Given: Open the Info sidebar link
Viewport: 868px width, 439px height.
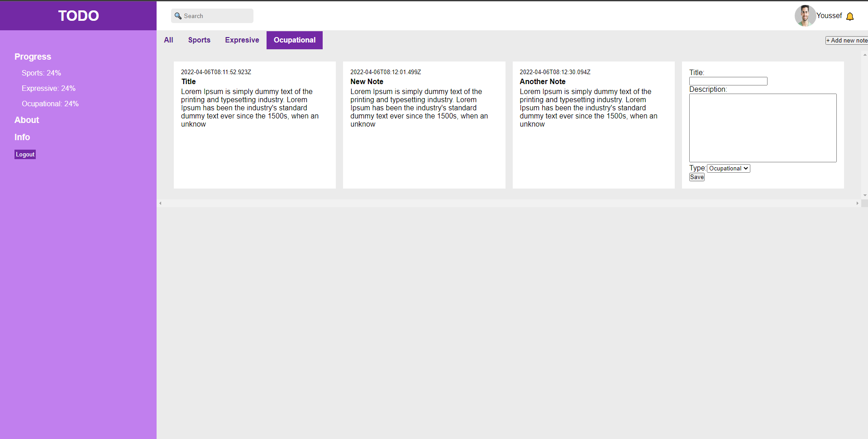Looking at the screenshot, I should pos(22,137).
